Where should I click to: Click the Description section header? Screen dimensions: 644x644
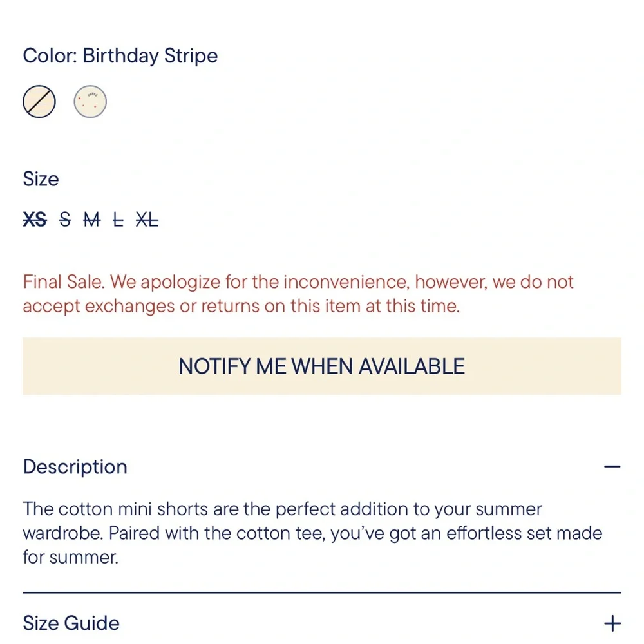pos(75,466)
